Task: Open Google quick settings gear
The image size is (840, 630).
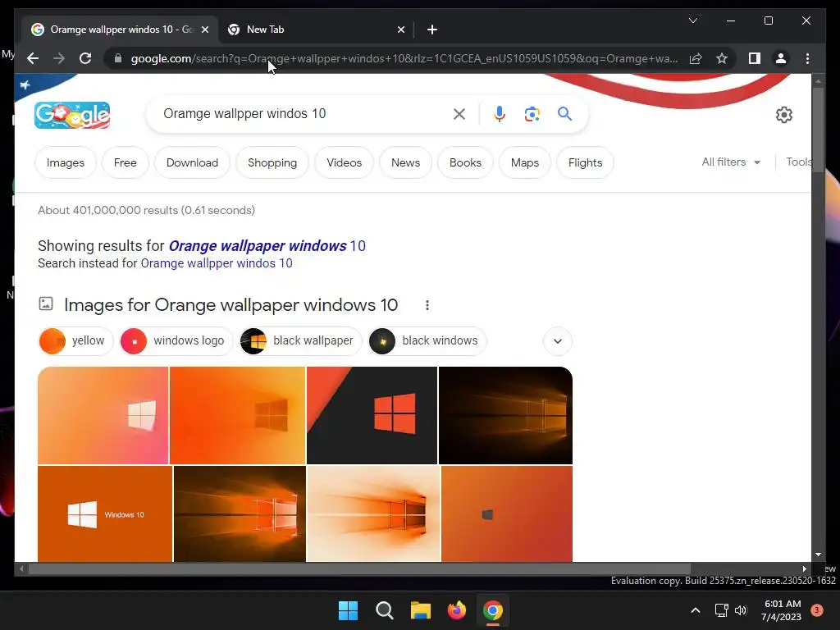Action: pos(783,115)
